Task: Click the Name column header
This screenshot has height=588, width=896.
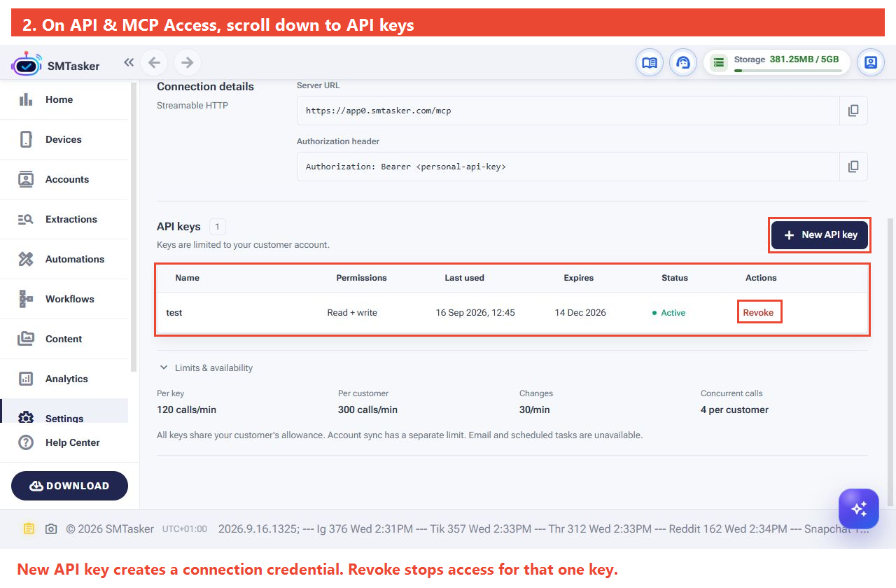Action: [x=187, y=278]
